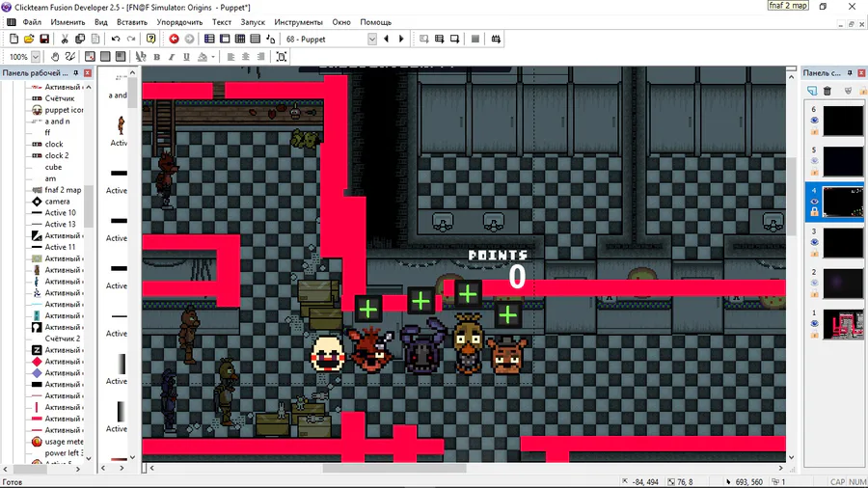Image resolution: width=868 pixels, height=488 pixels.
Task: Open a file with the folder icon
Action: 29,39
